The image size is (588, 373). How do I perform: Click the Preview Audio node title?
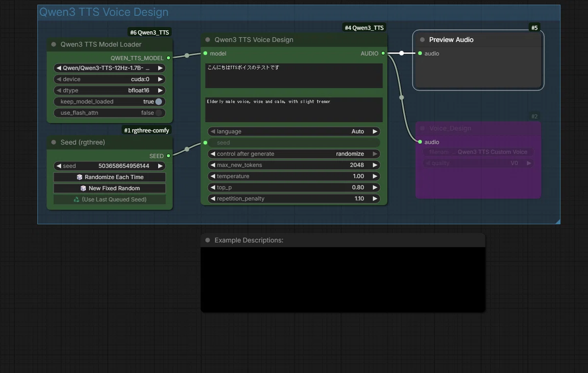[451, 40]
